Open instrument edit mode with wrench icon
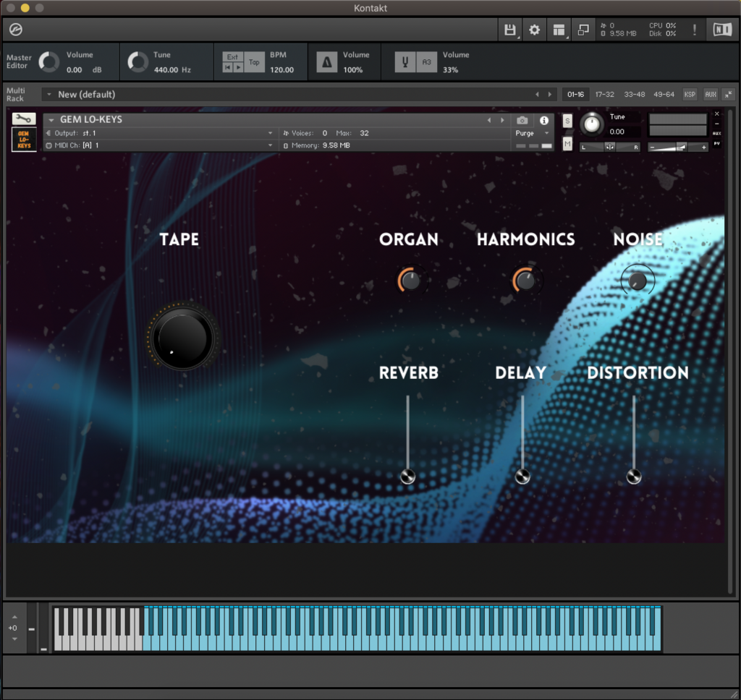 pos(24,119)
